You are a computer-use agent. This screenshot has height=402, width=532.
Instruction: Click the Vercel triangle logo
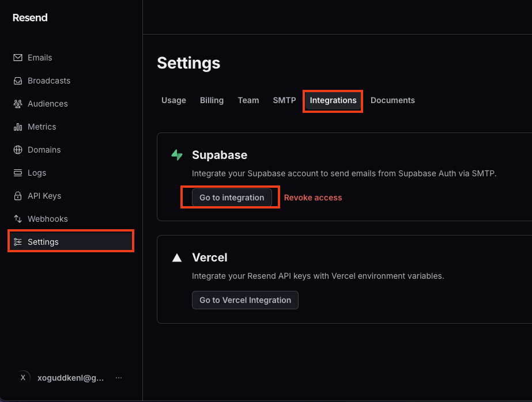coord(177,258)
